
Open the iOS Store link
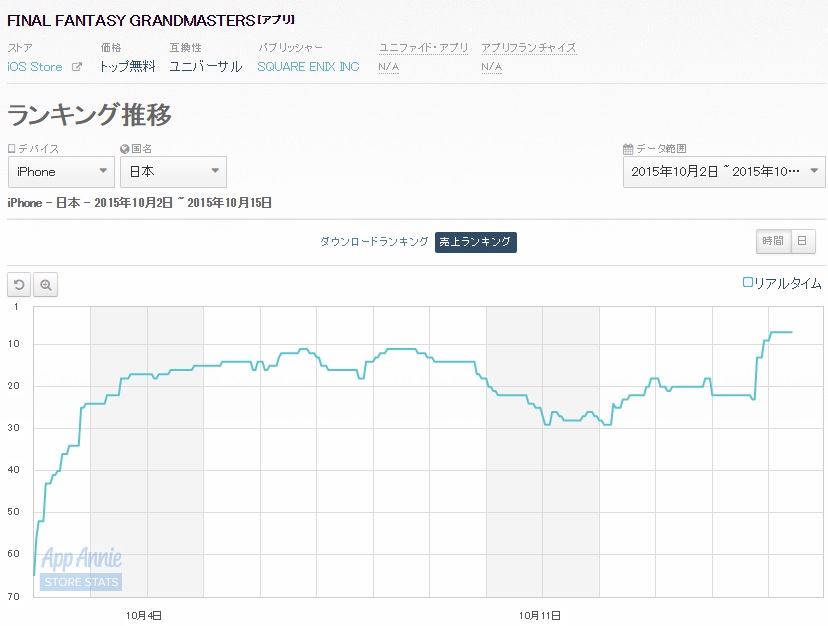point(35,67)
